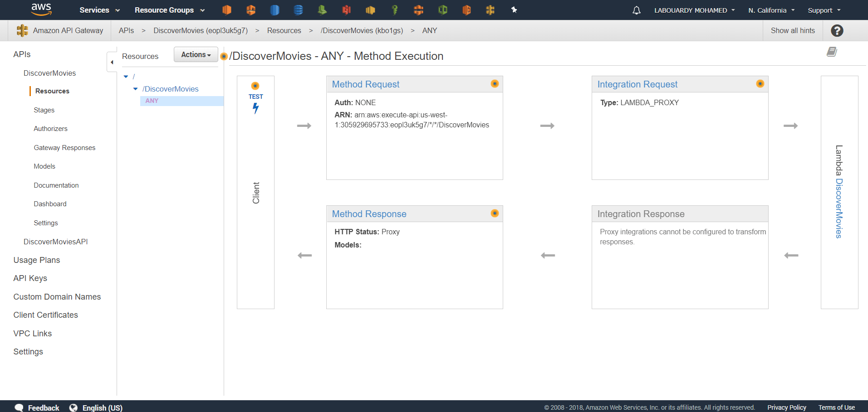Screen dimensions: 868x412
Task: Open the first orange cube shortcut icon
Action: coord(227,10)
